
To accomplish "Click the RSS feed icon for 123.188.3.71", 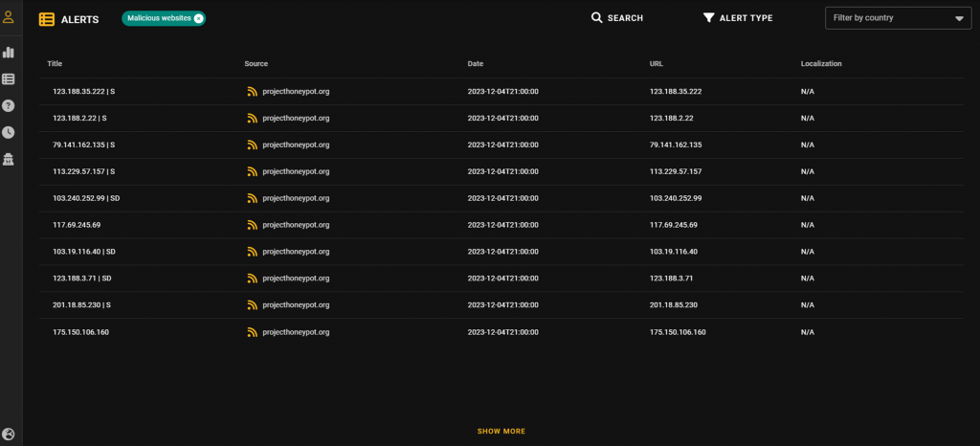I will point(252,279).
